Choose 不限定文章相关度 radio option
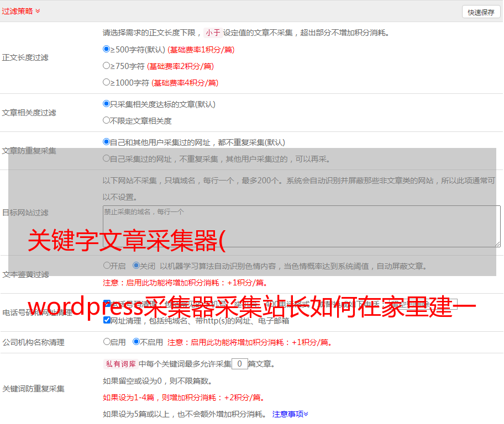 coord(107,120)
